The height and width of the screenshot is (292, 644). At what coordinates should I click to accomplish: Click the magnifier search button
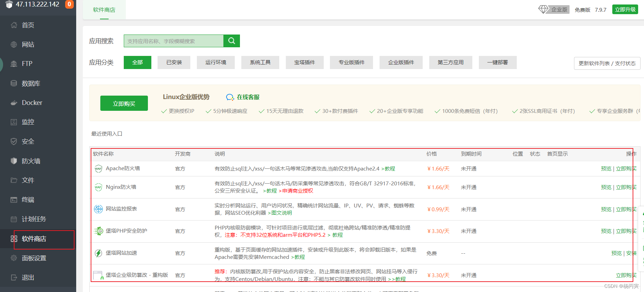232,41
